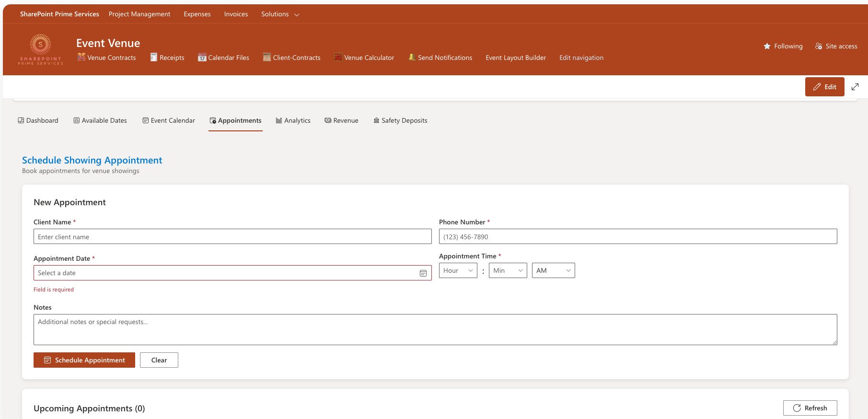Click the refresh circular arrow icon
This screenshot has height=419, width=868.
pyautogui.click(x=797, y=408)
